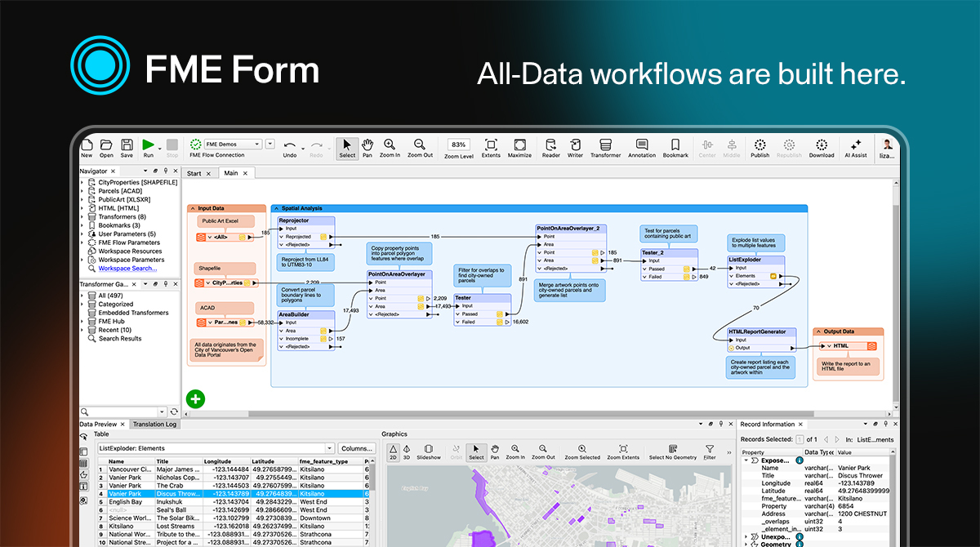Click the Columns... button
This screenshot has height=547, width=980.
(356, 448)
